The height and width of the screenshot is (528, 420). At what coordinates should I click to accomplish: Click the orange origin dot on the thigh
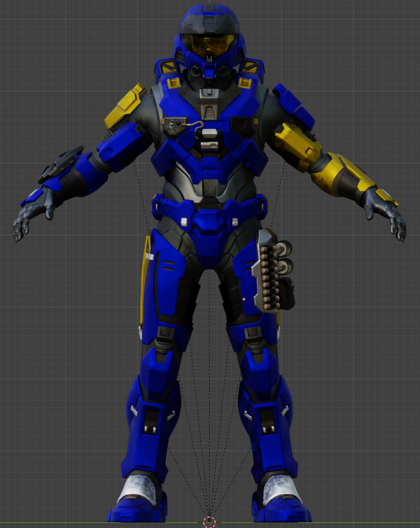pos(244,299)
